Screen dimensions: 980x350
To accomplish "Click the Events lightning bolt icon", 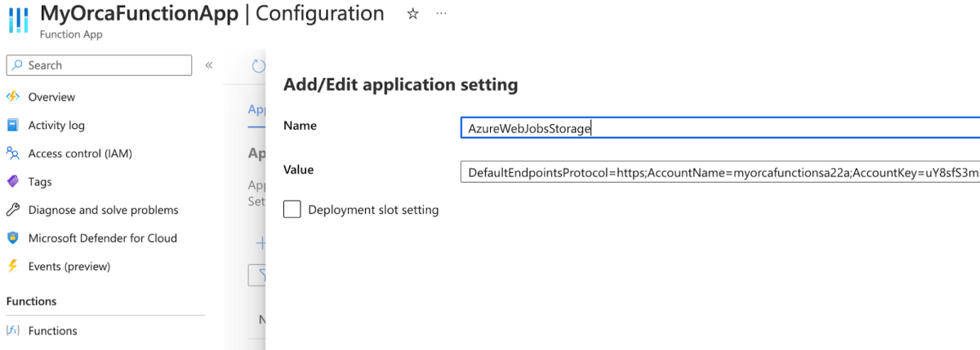I will [12, 266].
